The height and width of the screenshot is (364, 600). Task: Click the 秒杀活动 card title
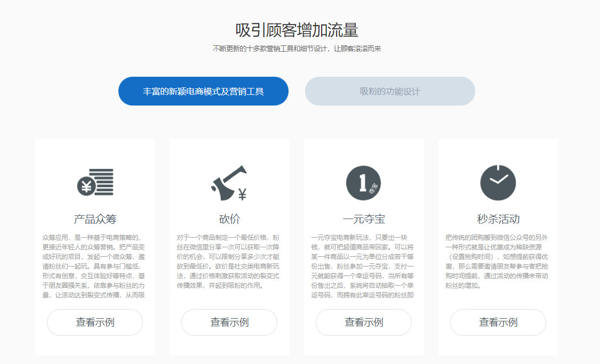tap(498, 219)
